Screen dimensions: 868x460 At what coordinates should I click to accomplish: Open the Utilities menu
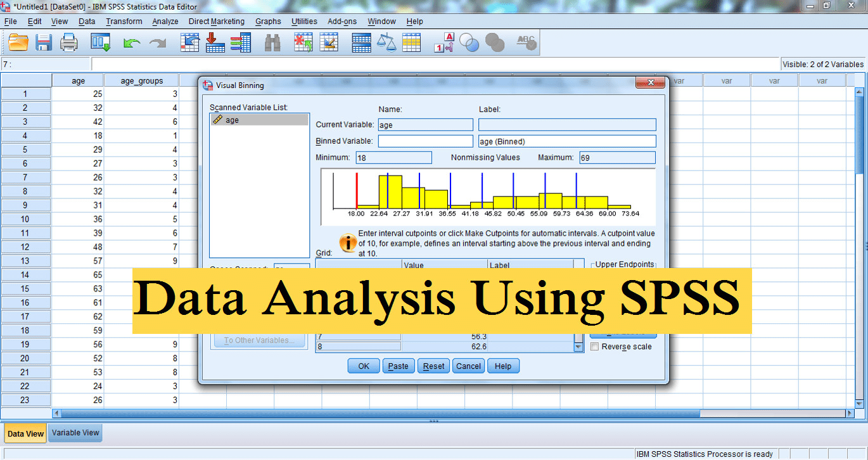[x=304, y=21]
